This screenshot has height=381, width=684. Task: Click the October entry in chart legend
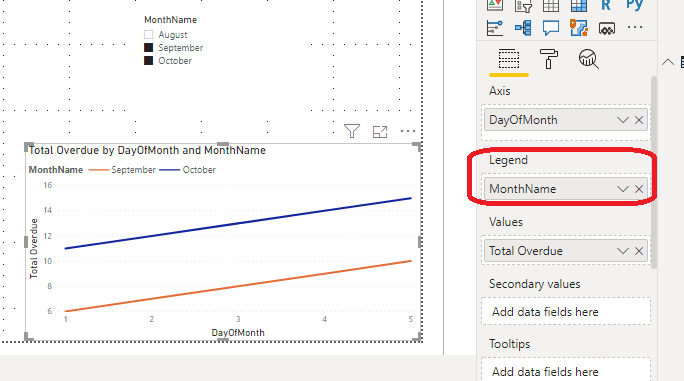click(x=188, y=170)
